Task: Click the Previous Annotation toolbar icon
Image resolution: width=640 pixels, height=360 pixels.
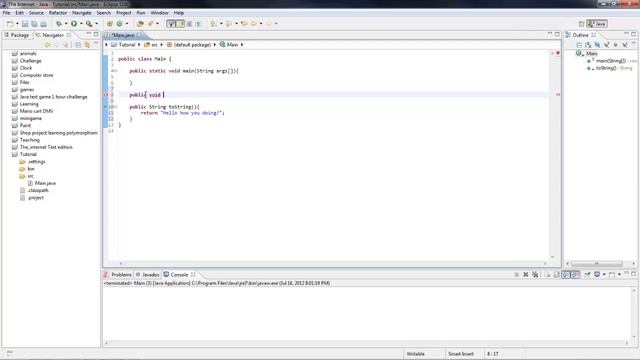Action: tap(229, 24)
